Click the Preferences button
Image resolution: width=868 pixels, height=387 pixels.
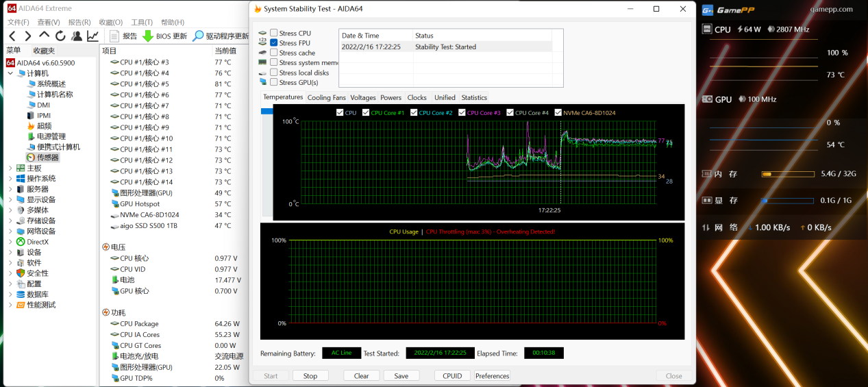coord(492,376)
